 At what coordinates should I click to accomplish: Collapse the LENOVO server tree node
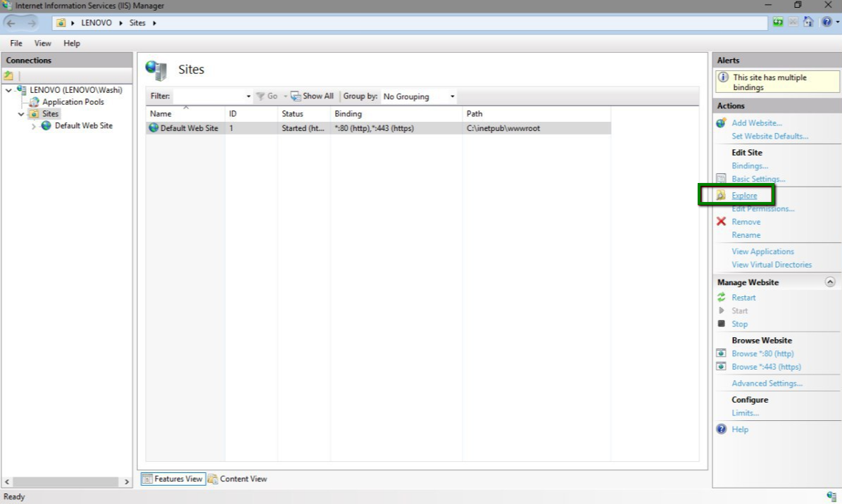click(x=8, y=90)
